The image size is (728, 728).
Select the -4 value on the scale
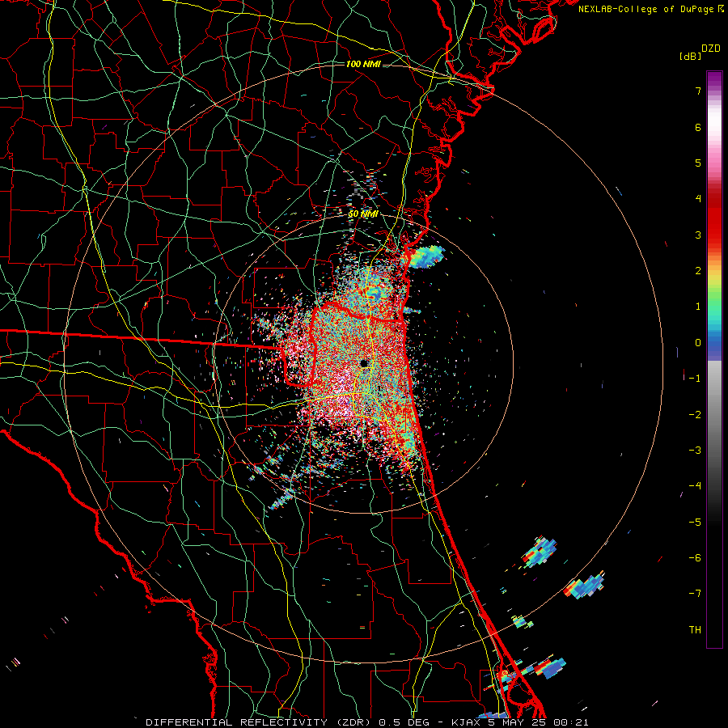click(x=695, y=486)
